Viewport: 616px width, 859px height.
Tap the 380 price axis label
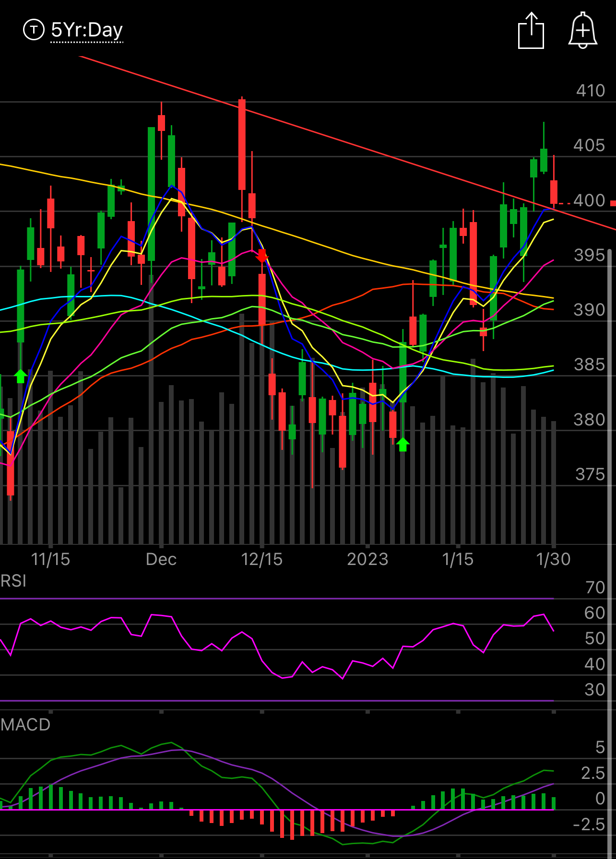(x=590, y=419)
